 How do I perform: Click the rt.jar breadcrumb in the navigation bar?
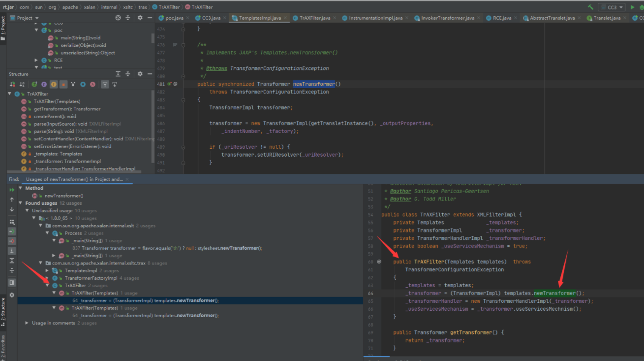8,7
